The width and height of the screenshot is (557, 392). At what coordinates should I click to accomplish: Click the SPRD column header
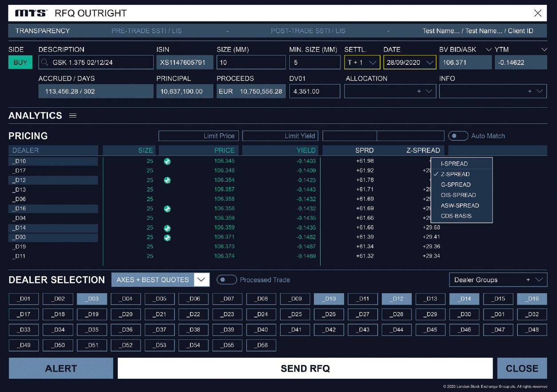364,150
